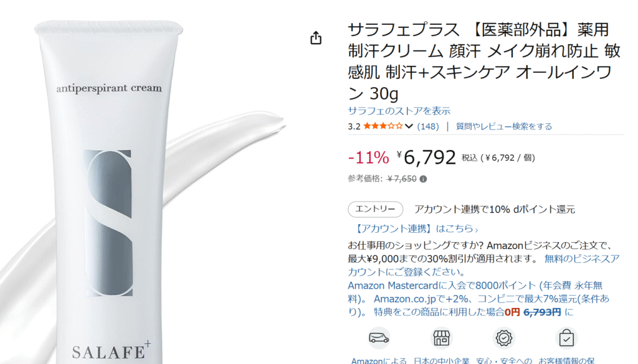Click 無料のビジネスアカウントにご登録ください link
Screen dimensions: 638x364
tap(483, 265)
